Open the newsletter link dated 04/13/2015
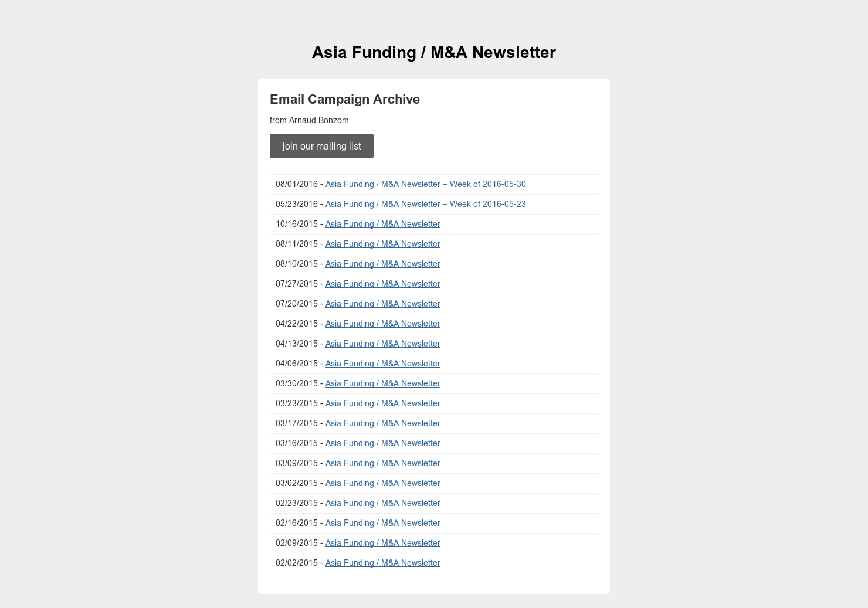The image size is (868, 608). 383,344
